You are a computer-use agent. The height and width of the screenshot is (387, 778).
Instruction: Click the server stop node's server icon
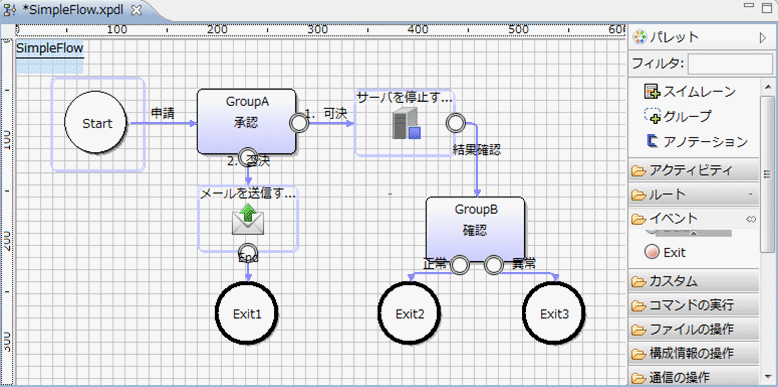pos(407,125)
